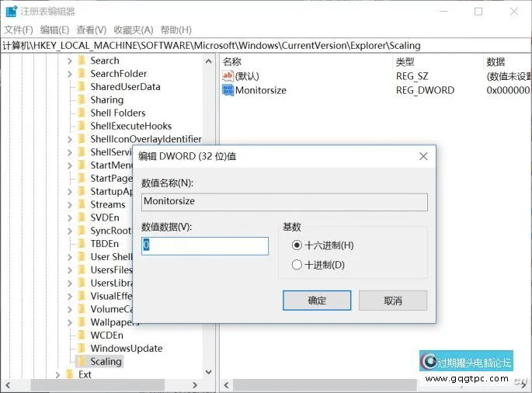The width and height of the screenshot is (532, 393).
Task: Click the 名称 column header
Action: (x=232, y=62)
